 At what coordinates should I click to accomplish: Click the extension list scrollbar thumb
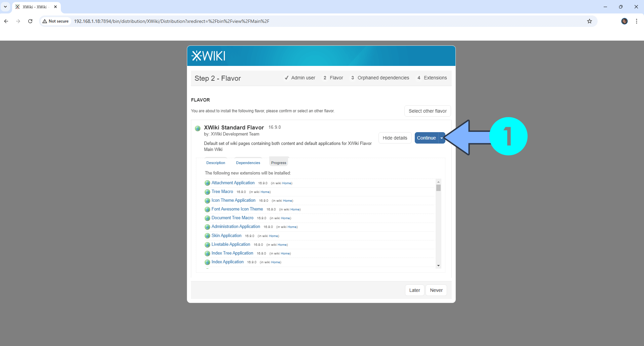point(438,188)
